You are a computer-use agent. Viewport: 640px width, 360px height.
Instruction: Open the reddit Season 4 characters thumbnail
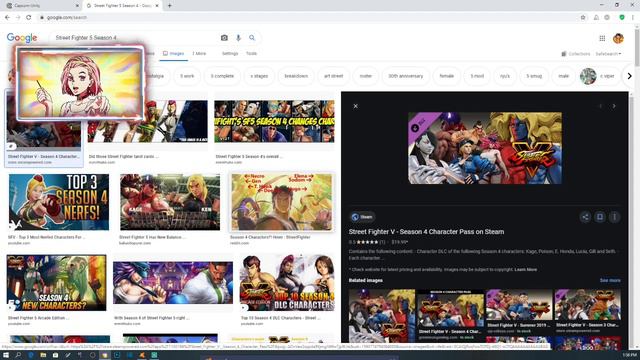(282, 202)
